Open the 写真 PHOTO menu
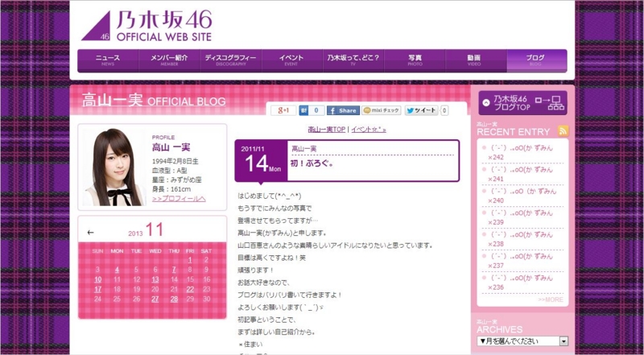 tap(415, 61)
